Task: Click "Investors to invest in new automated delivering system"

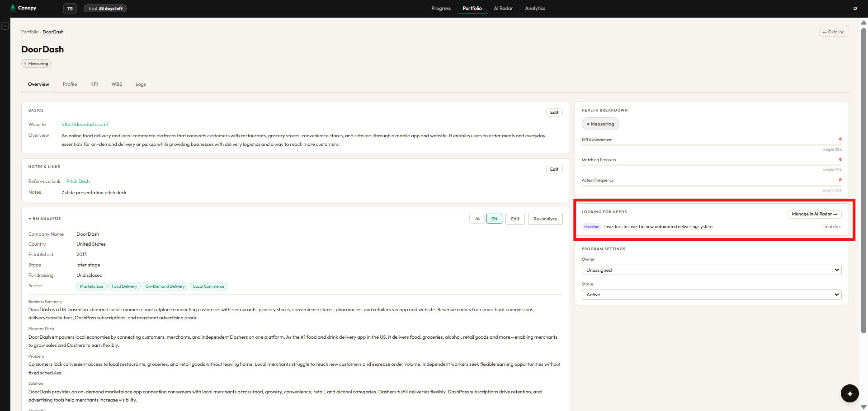Action: click(658, 227)
